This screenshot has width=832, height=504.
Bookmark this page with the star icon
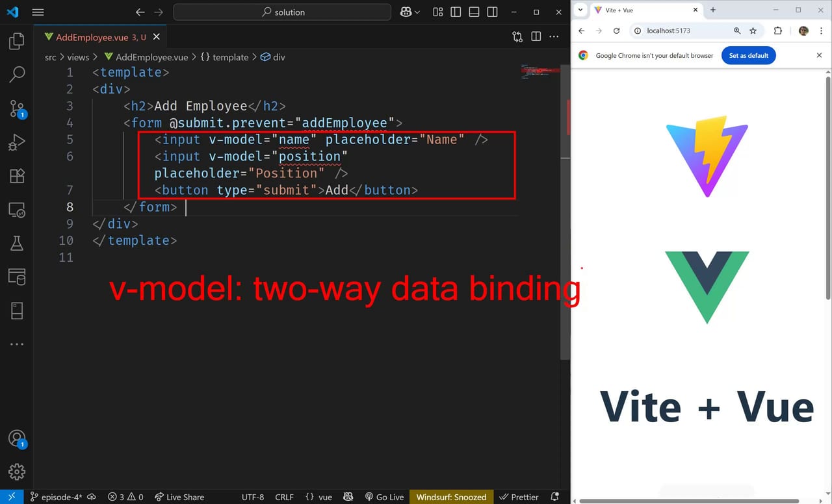pyautogui.click(x=753, y=31)
